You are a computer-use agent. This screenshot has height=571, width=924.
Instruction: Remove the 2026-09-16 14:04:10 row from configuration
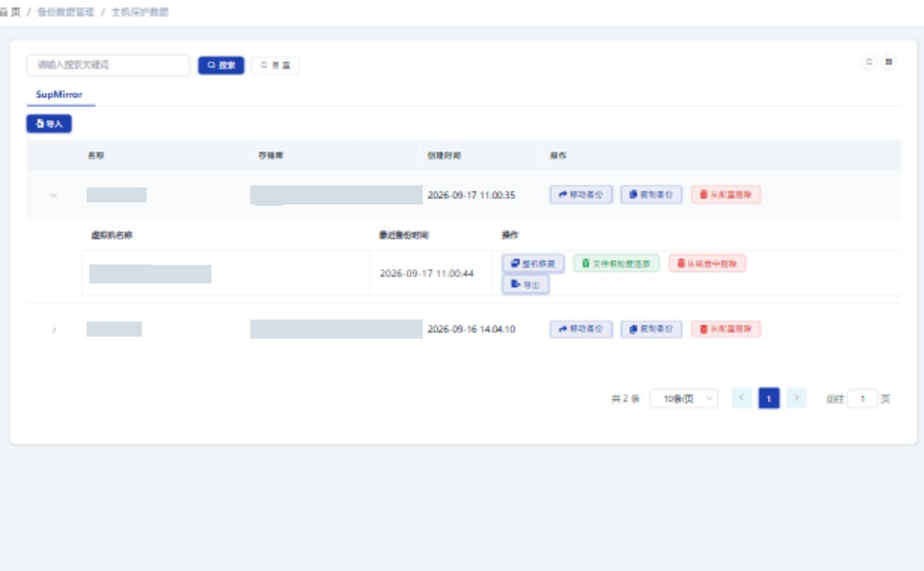[x=726, y=329]
